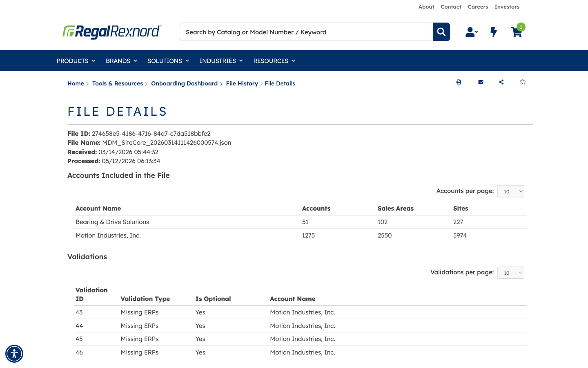Click Validation Type column header
The image size is (588, 368).
coord(145,299)
